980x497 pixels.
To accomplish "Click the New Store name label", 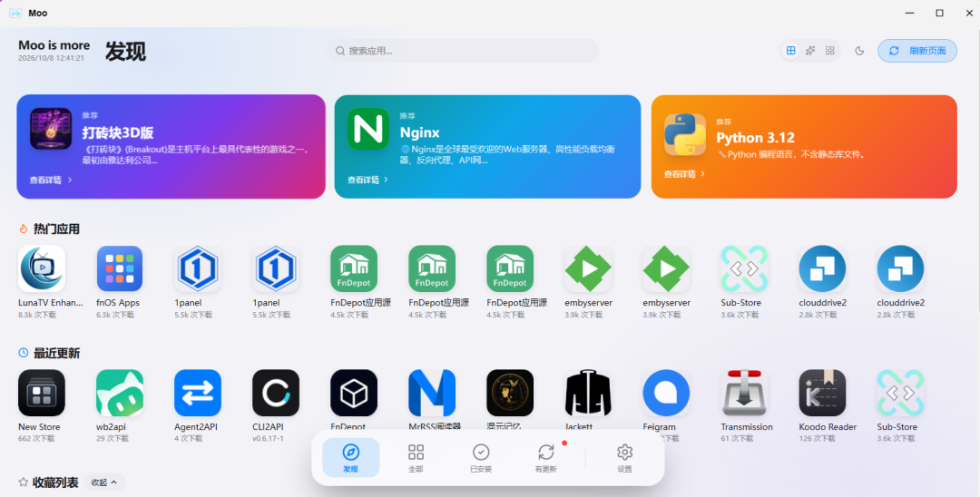I will point(39,427).
